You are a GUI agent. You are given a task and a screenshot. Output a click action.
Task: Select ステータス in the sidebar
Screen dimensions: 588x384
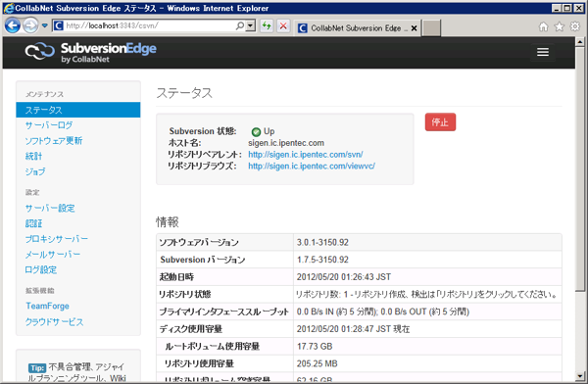pos(78,110)
